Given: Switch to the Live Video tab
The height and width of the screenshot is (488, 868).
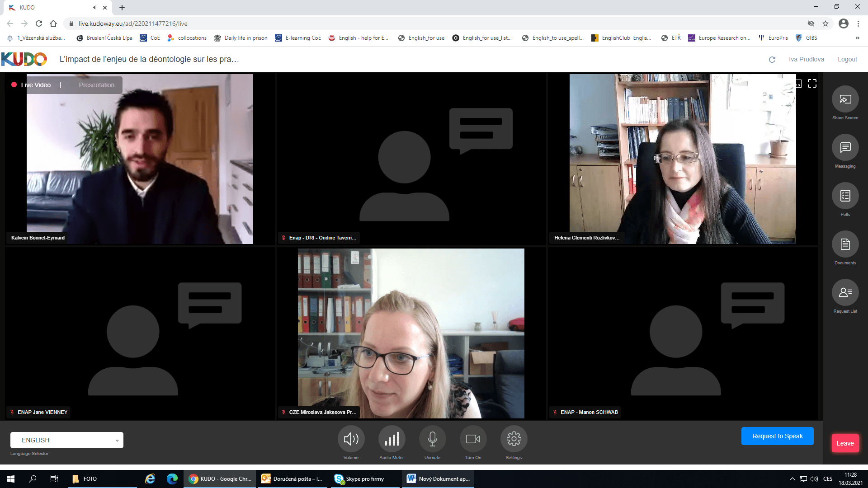Looking at the screenshot, I should pos(36,85).
